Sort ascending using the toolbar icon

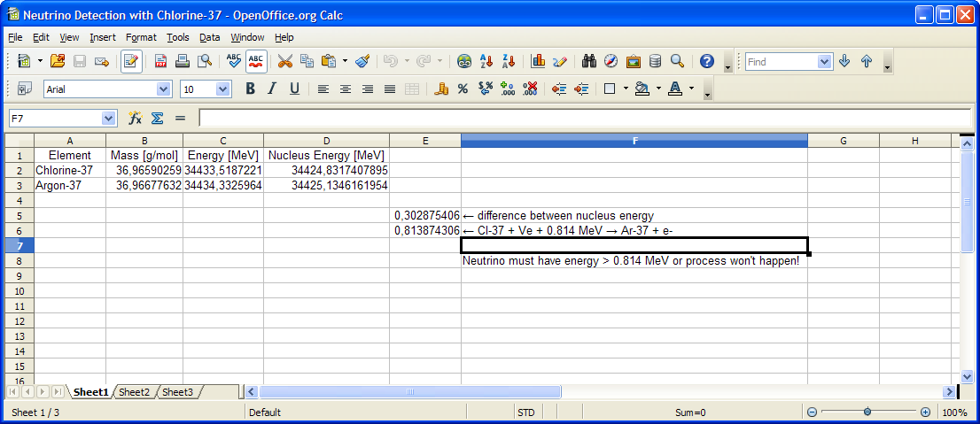click(x=486, y=62)
